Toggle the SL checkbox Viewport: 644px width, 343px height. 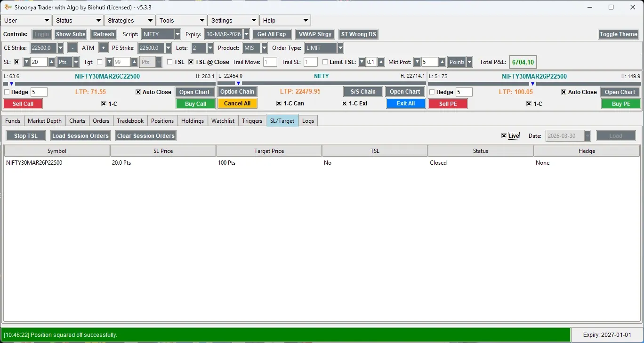[17, 62]
